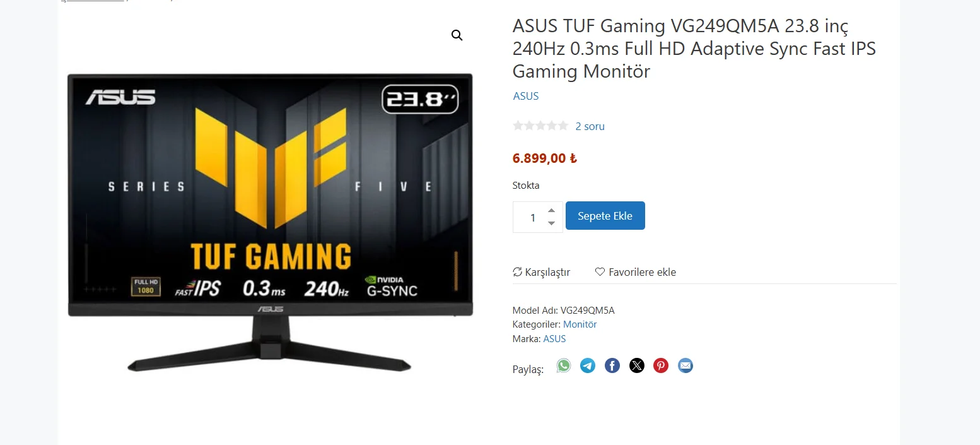Open the ASUS brand link under title

point(526,96)
